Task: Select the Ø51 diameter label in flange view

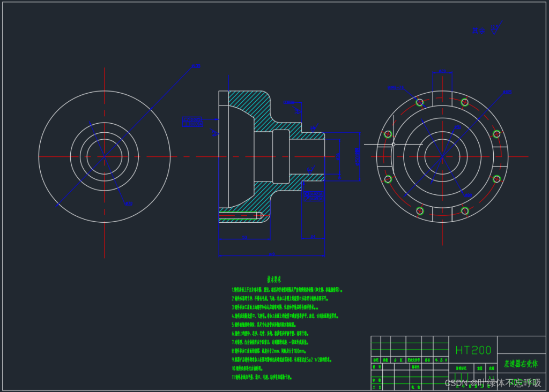Action: 457,127
